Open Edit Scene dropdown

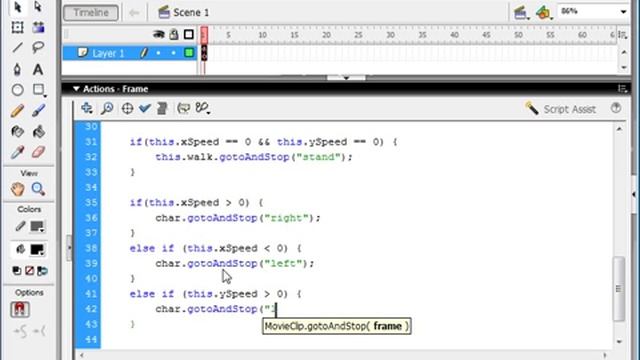click(x=521, y=13)
